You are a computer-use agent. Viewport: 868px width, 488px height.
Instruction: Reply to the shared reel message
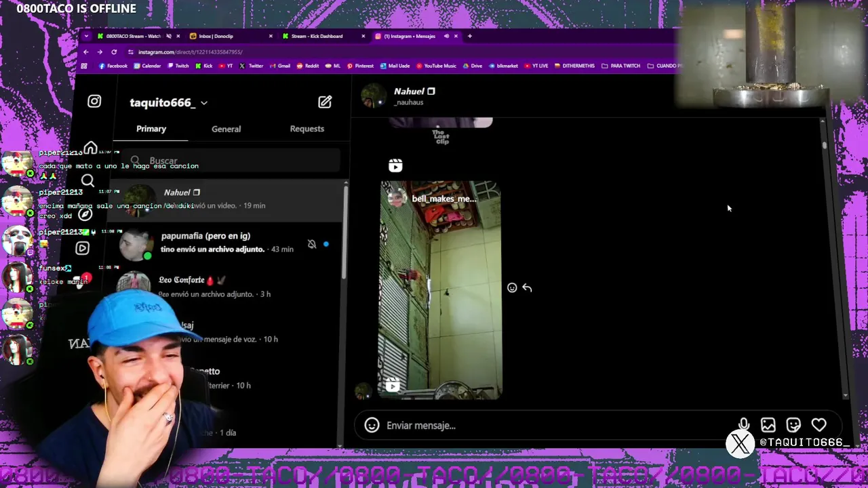pos(527,288)
